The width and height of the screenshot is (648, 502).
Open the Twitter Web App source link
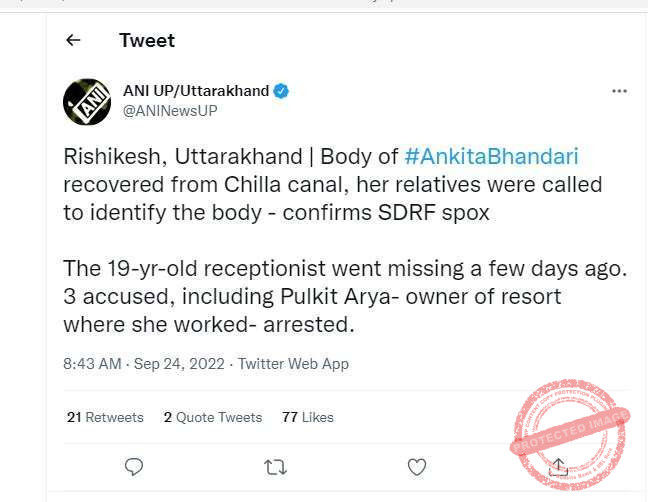(x=293, y=364)
